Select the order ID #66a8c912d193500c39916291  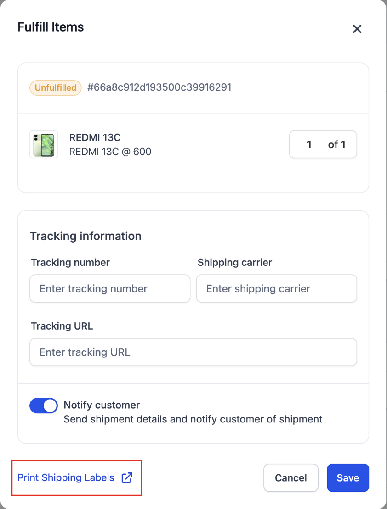click(x=159, y=87)
